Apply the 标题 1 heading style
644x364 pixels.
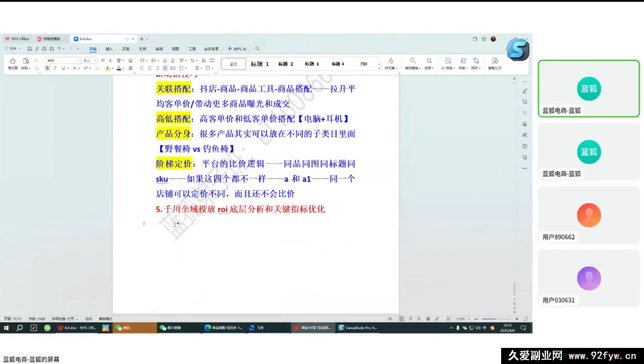pyautogui.click(x=259, y=64)
